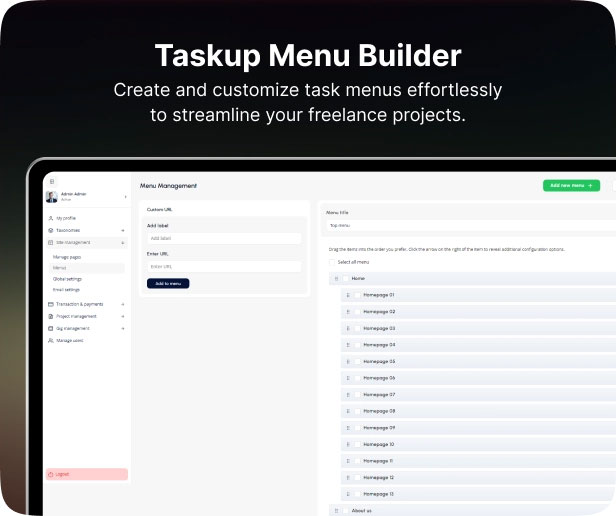Click the plus icon in Add new menu
Screen dimensions: 616x516
coord(590,185)
